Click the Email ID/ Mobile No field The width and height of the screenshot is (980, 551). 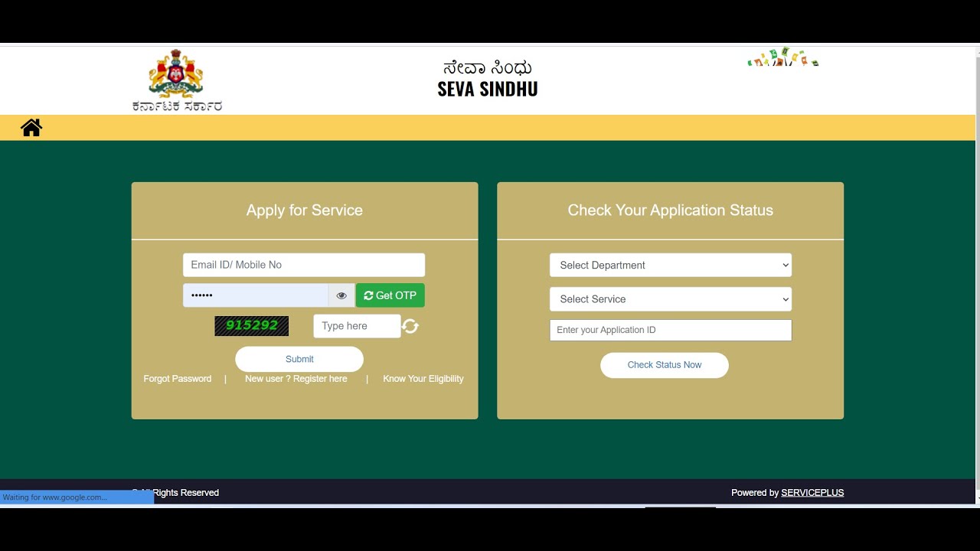point(304,265)
